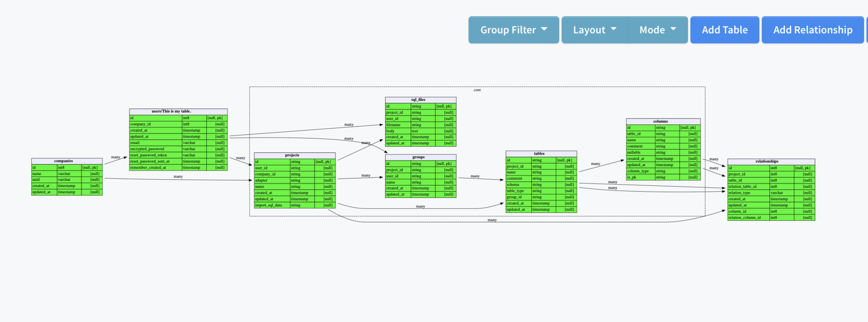868x322 pixels.
Task: Select the sql_files table header
Action: click(x=420, y=100)
